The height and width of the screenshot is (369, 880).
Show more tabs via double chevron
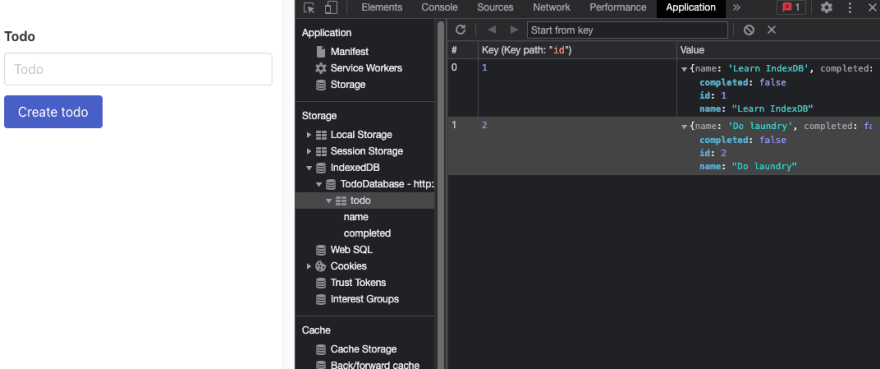click(x=736, y=8)
